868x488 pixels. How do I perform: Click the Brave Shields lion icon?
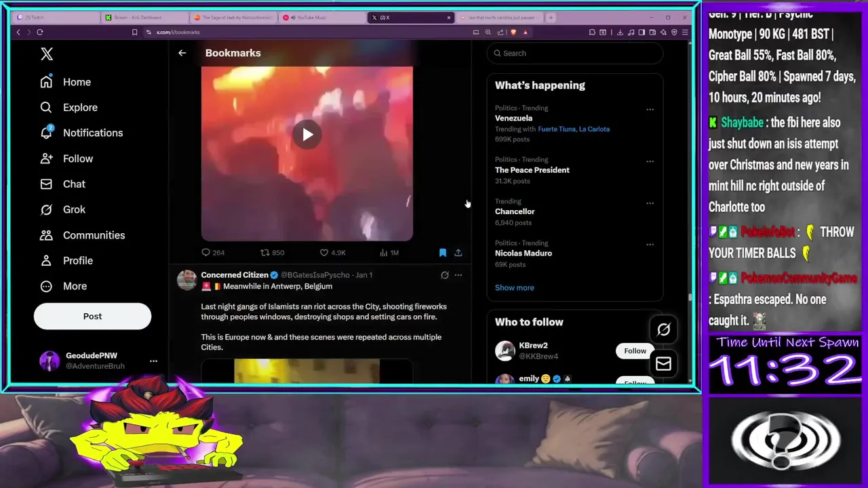pos(513,32)
